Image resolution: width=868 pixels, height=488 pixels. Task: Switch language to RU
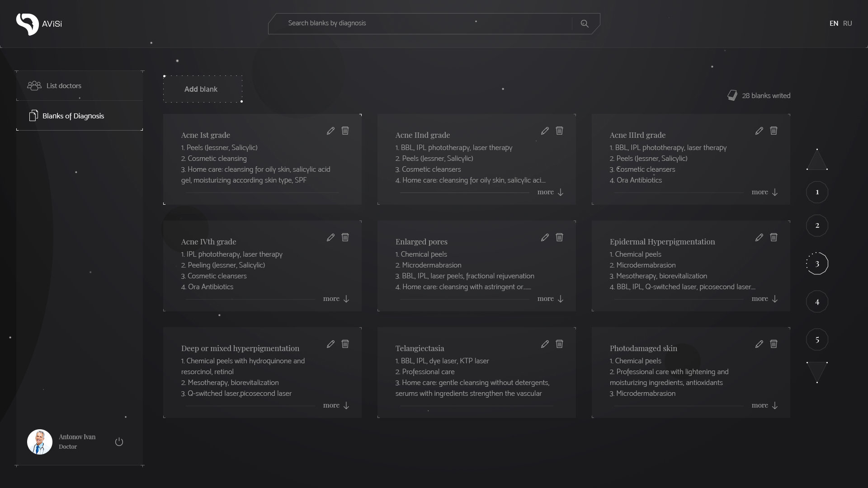coord(848,23)
